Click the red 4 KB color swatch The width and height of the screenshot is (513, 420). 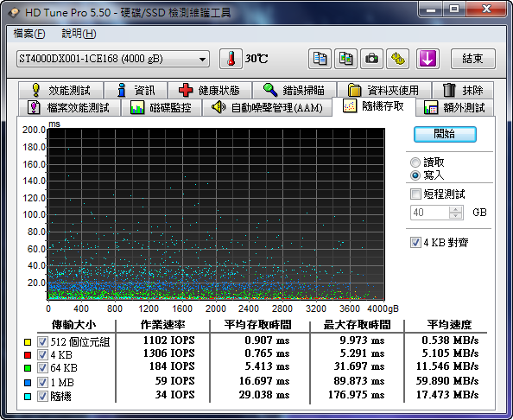point(28,355)
